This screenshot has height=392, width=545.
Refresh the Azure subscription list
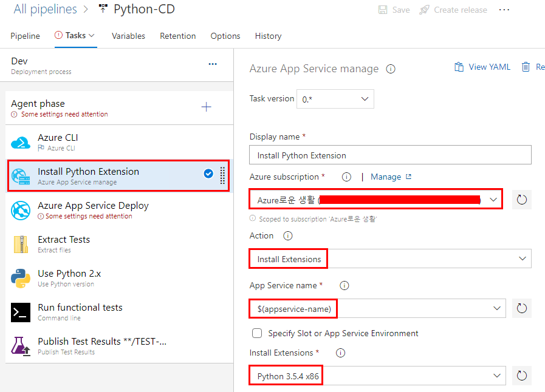(522, 200)
